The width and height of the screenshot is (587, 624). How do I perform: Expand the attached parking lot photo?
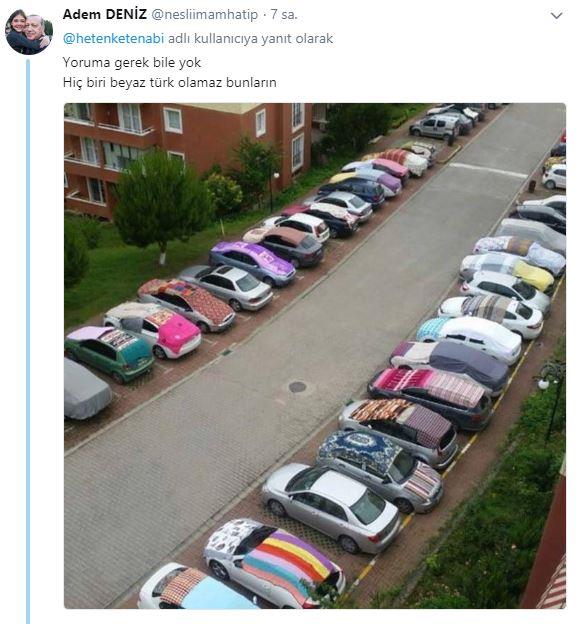pos(315,356)
